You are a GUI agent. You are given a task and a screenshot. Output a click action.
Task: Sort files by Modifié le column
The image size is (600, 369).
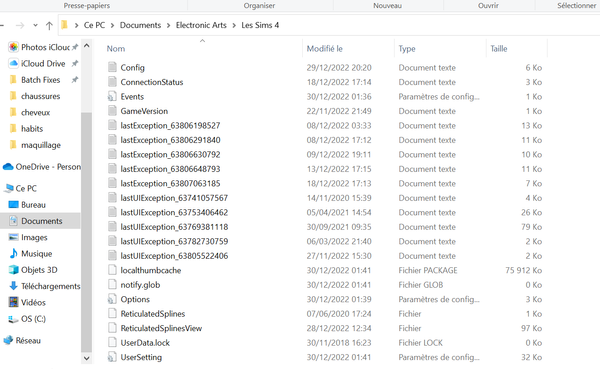tap(324, 49)
